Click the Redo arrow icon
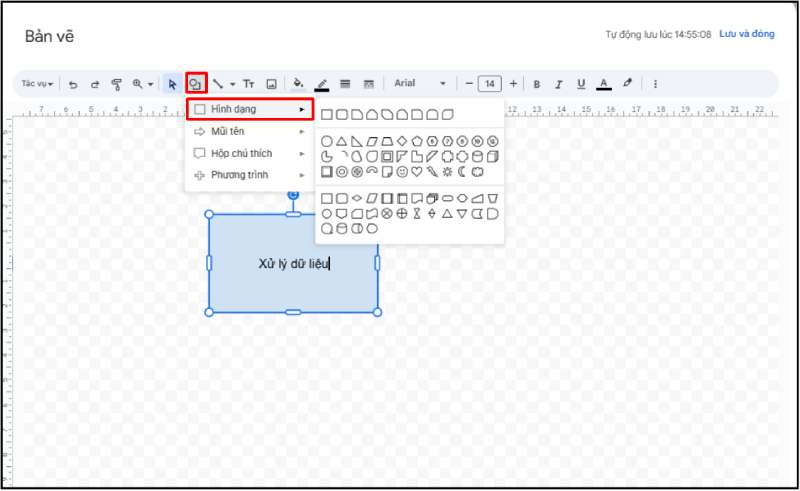Screen dimensions: 800x491 [x=95, y=84]
